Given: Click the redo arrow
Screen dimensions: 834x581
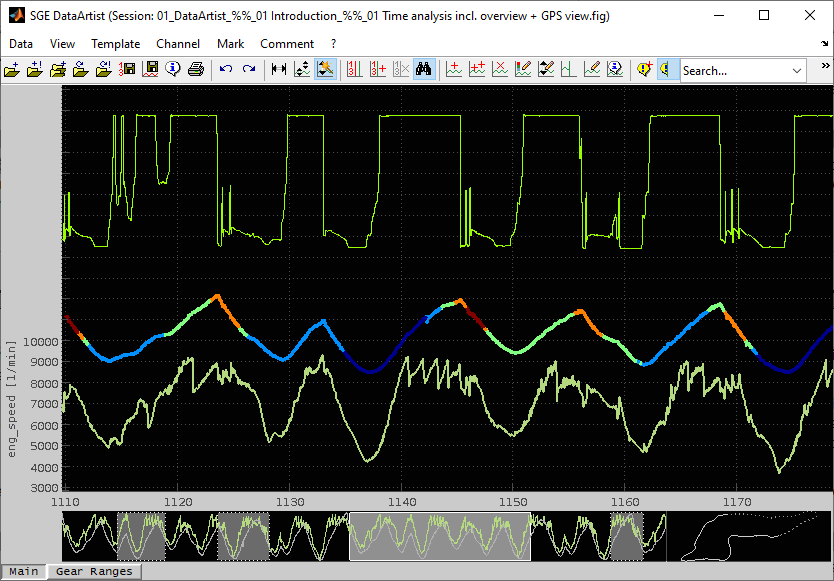Looking at the screenshot, I should coord(249,69).
